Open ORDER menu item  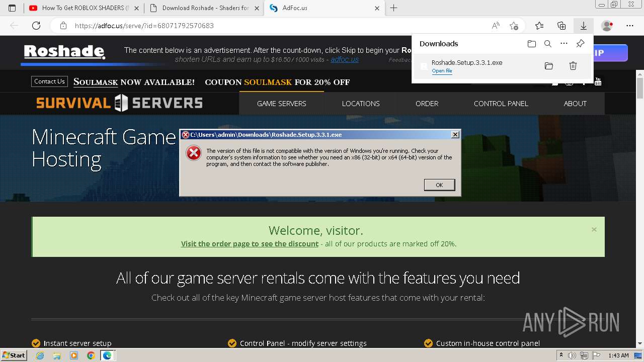click(x=427, y=104)
